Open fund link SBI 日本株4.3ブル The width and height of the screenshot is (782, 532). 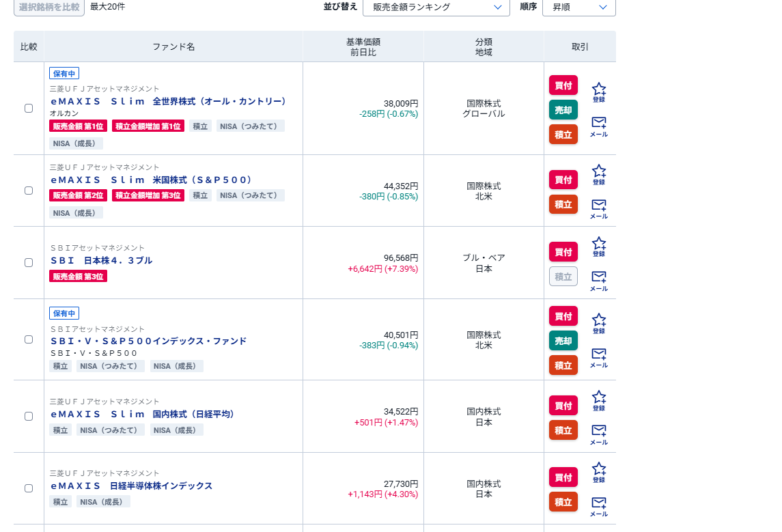(x=101, y=260)
